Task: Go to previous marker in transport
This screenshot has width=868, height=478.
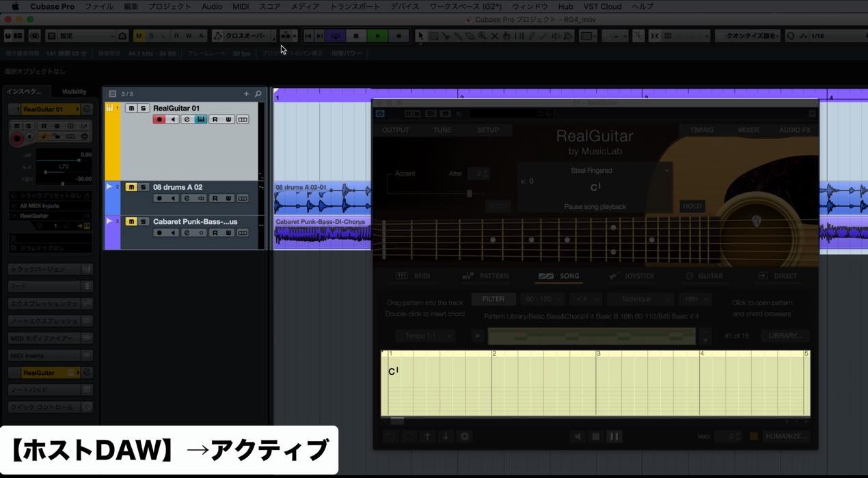Action: tap(308, 36)
